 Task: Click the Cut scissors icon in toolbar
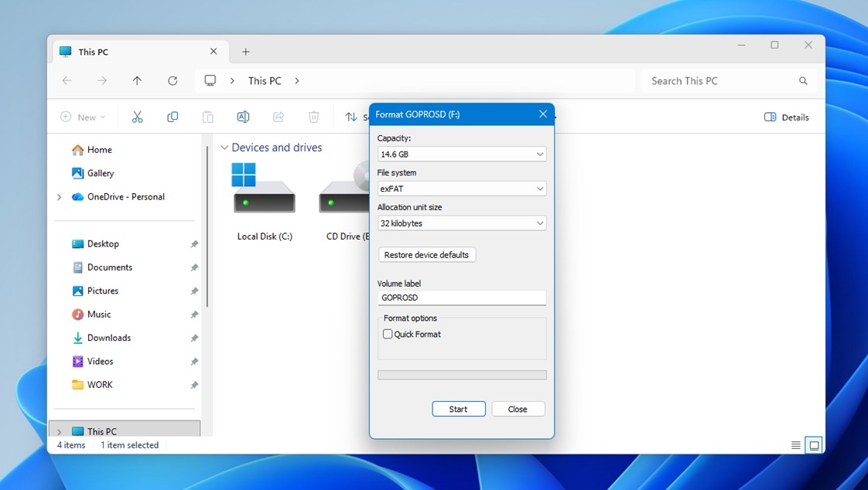tap(137, 117)
